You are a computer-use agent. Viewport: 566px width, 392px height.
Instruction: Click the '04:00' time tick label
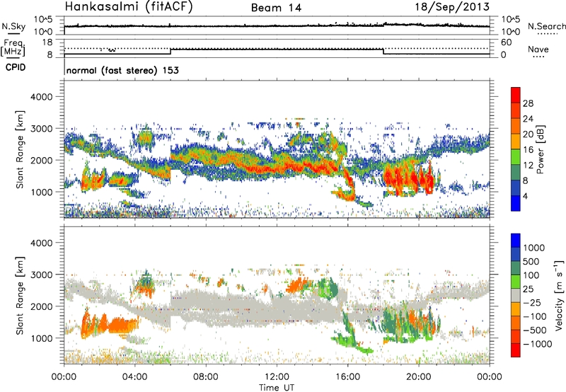click(134, 377)
